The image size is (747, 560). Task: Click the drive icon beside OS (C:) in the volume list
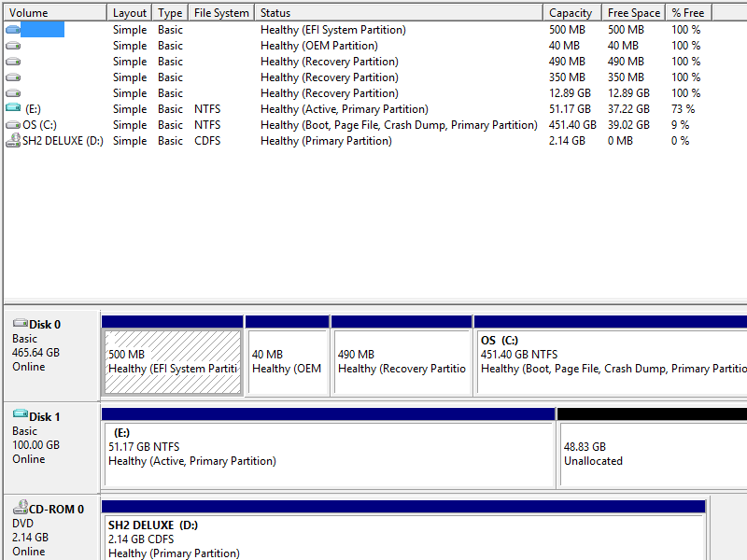[13, 125]
